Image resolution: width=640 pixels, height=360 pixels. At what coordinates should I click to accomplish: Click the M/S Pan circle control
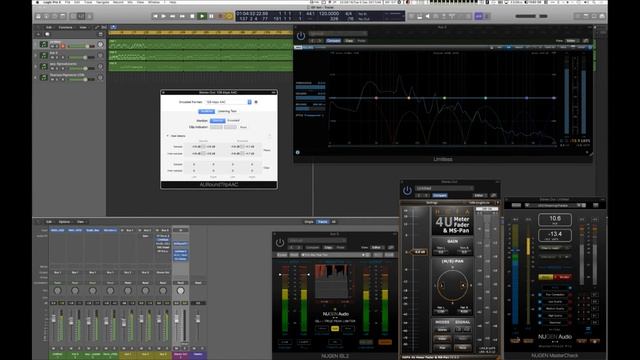pos(452,285)
